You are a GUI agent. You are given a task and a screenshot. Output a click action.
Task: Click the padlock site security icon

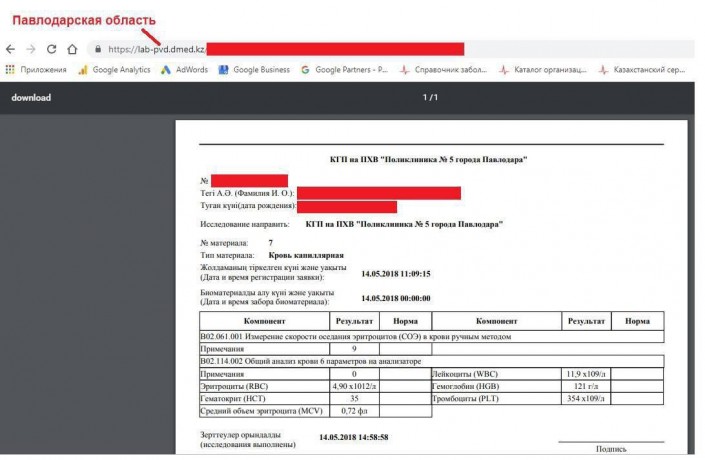97,49
